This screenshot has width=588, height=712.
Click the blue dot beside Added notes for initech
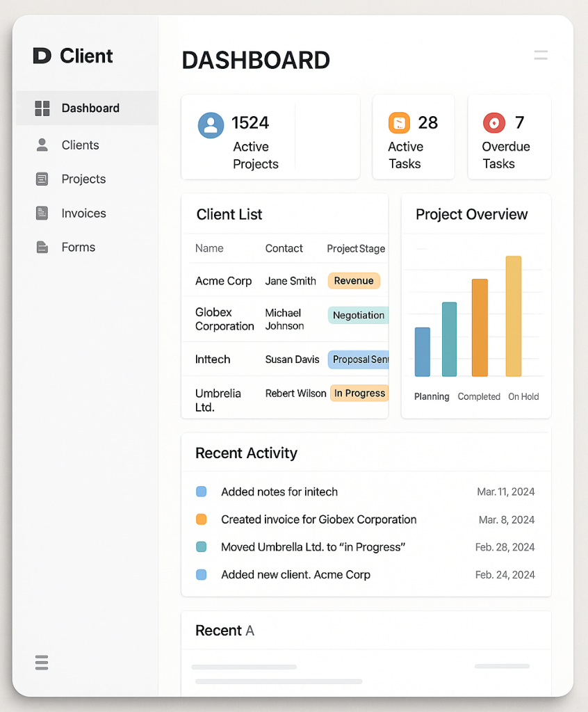click(202, 492)
